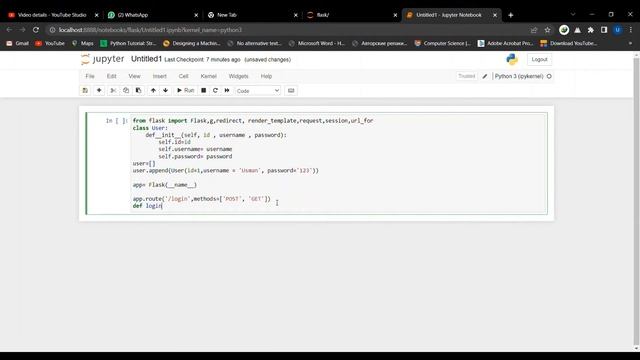Screen dimensions: 640x360
Task: Click the page vertical scrollbar
Action: (x=636, y=200)
